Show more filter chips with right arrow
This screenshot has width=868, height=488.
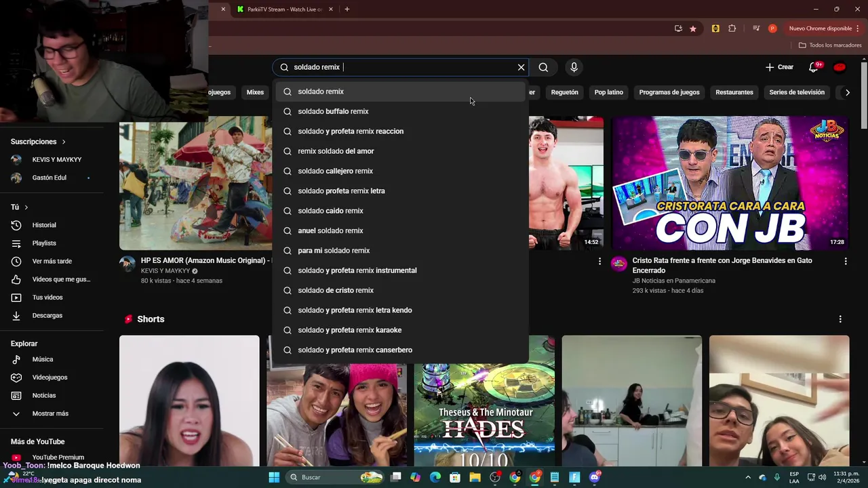click(847, 92)
